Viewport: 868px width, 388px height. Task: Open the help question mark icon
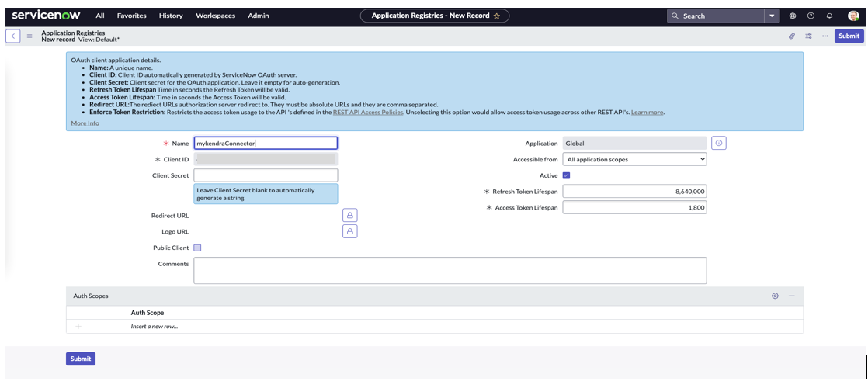811,16
